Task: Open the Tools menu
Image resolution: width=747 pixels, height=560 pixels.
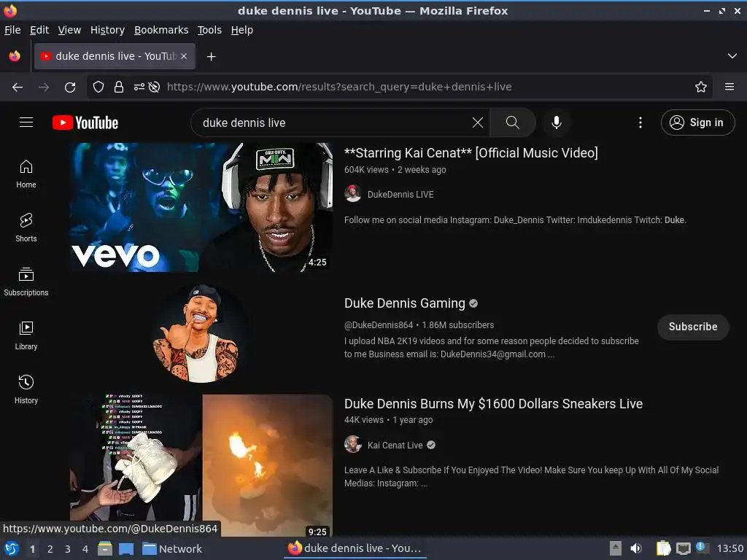Action: pos(209,30)
